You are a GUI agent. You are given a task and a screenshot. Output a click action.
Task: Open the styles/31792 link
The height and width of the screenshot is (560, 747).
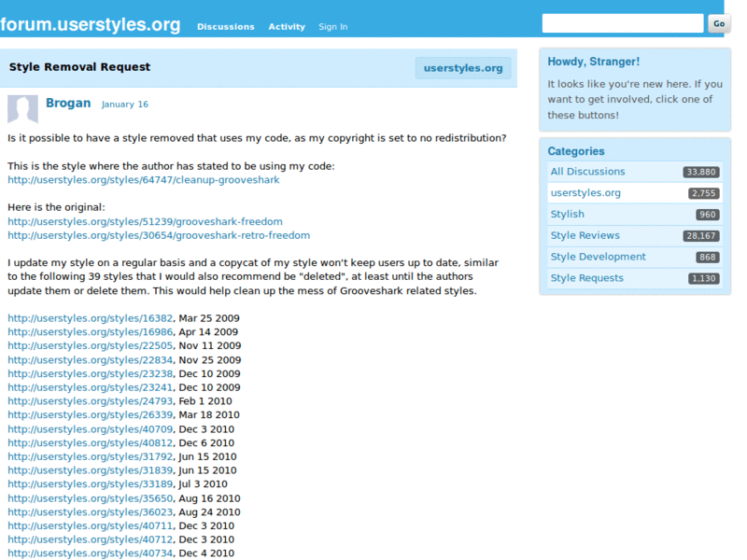(x=90, y=456)
